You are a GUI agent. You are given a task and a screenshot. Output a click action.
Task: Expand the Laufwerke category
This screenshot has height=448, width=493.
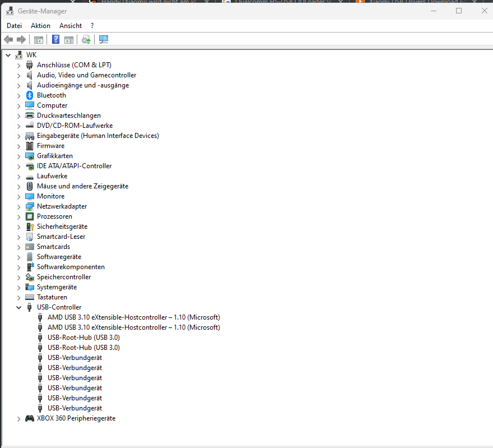18,176
